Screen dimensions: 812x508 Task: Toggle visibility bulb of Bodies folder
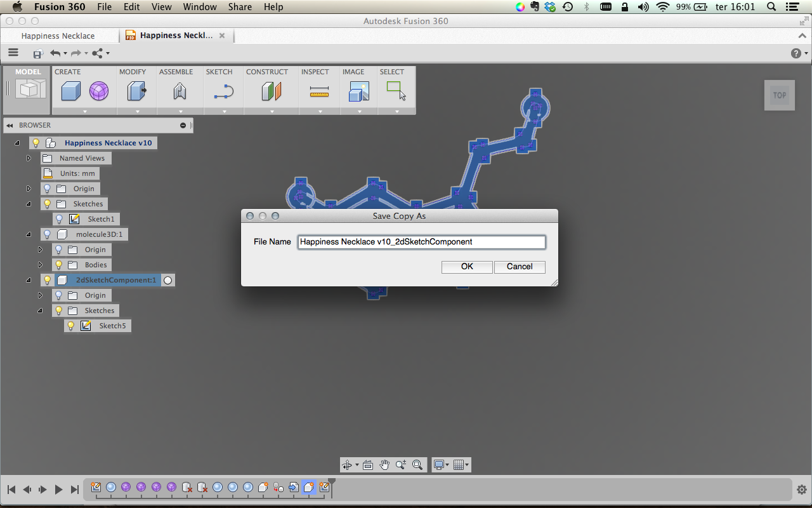coord(59,265)
